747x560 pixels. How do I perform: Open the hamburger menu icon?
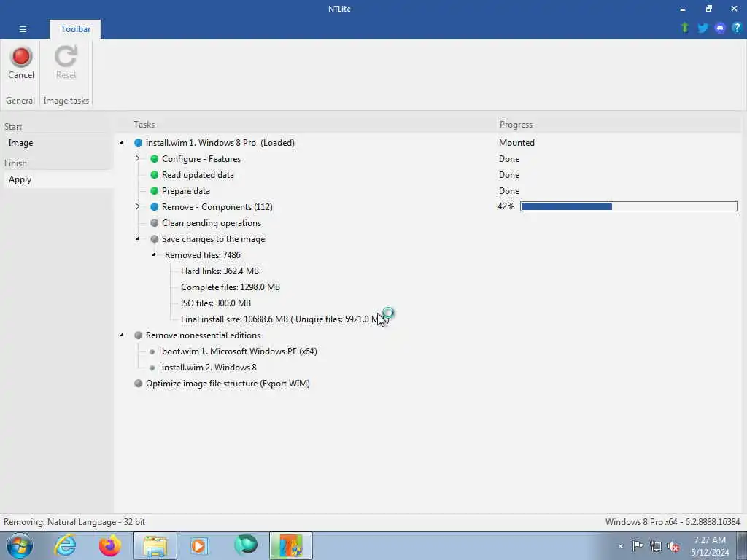coord(23,29)
